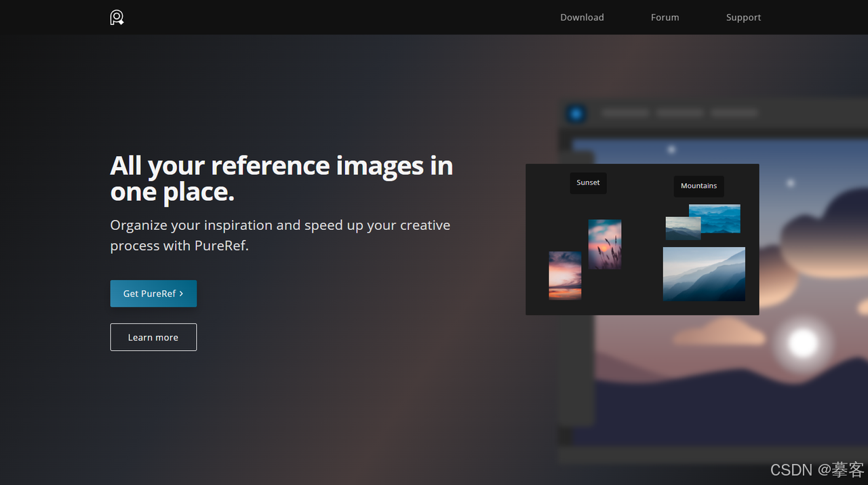Click the pink grass sunset thumbnail

pyautogui.click(x=605, y=244)
